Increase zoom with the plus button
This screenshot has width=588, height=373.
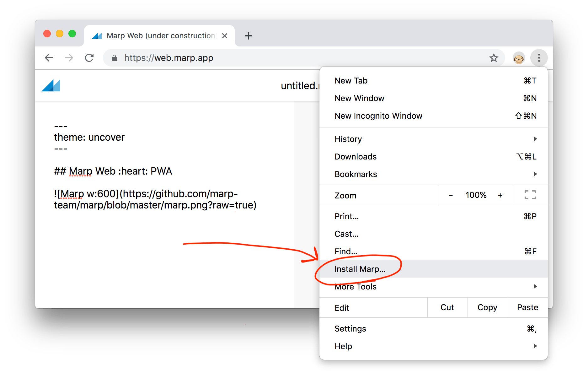pyautogui.click(x=500, y=195)
